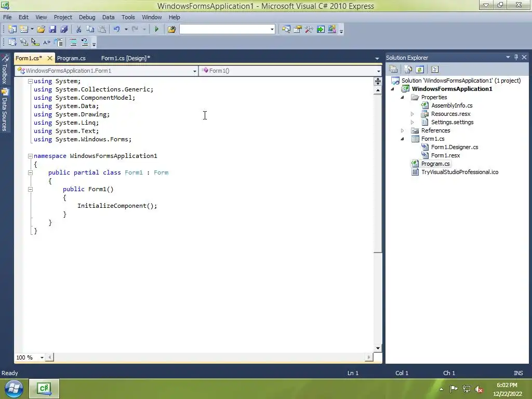The image size is (532, 399).
Task: Open the File menu
Action: click(x=7, y=17)
